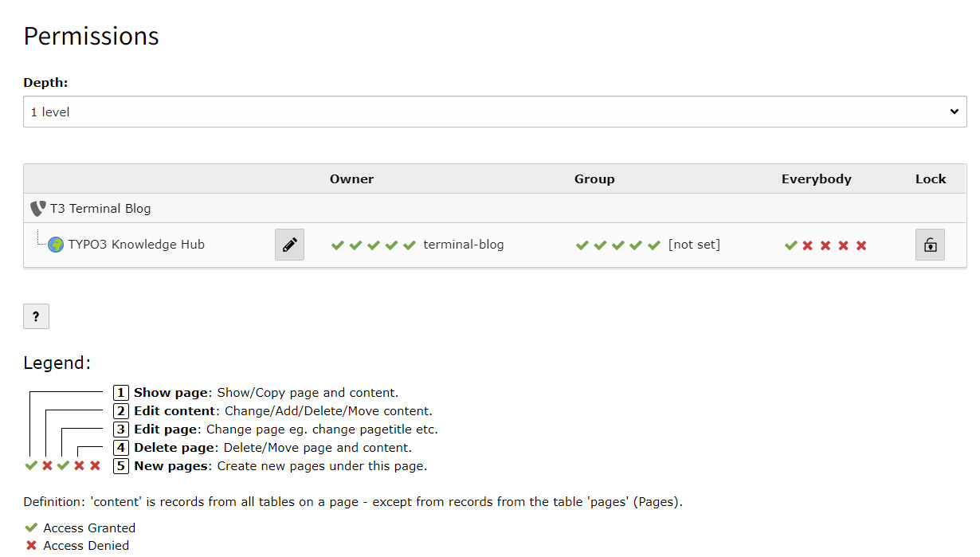This screenshot has width=980, height=557.
Task: Click the Everybody column header
Action: coord(817,179)
